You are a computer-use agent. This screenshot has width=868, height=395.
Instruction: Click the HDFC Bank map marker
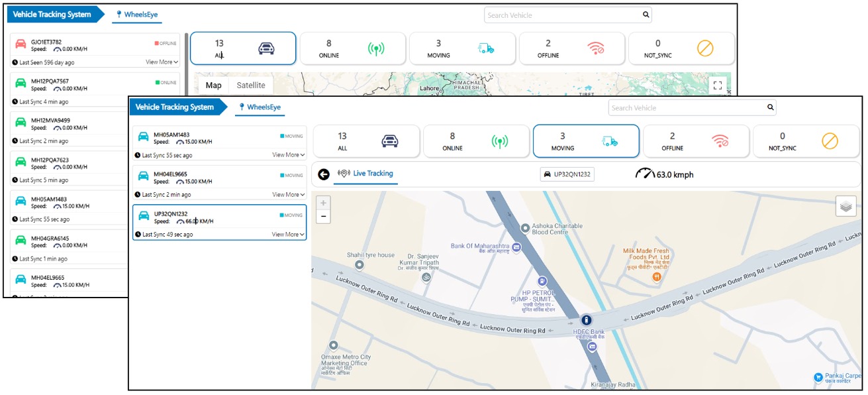pos(586,319)
